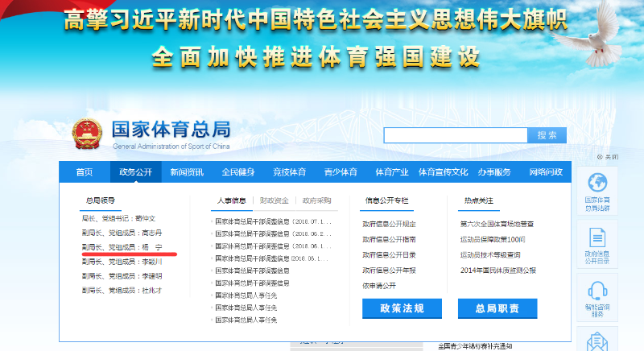Viewport: 644px width, 351px height.
Task: Click the 总局职责 blue button
Action: [x=497, y=308]
